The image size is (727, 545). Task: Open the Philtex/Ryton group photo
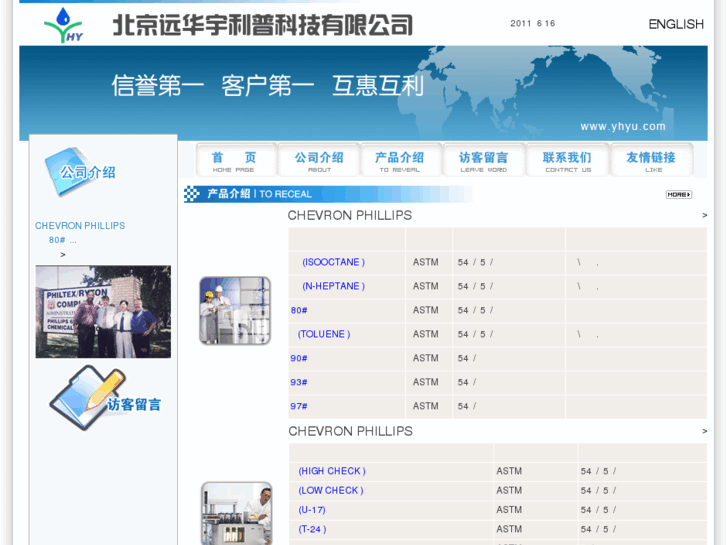pyautogui.click(x=103, y=312)
